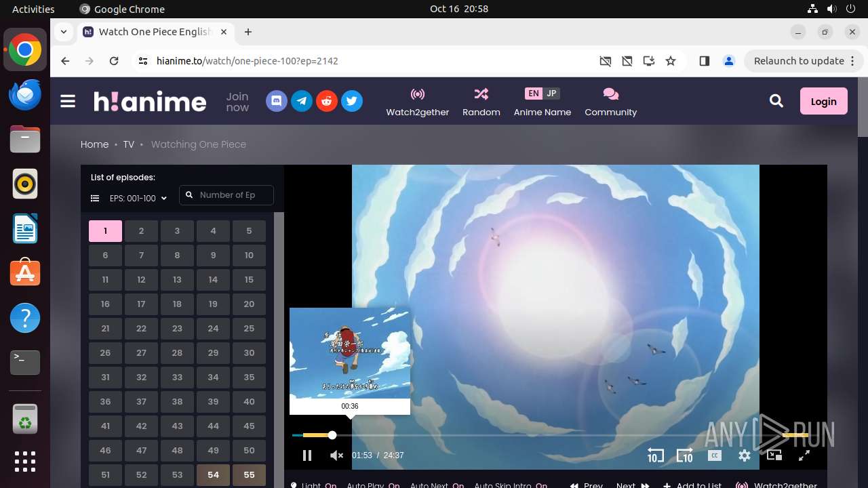Select the Watch One Piece English tab
Screen dimensions: 868x488
[155, 32]
